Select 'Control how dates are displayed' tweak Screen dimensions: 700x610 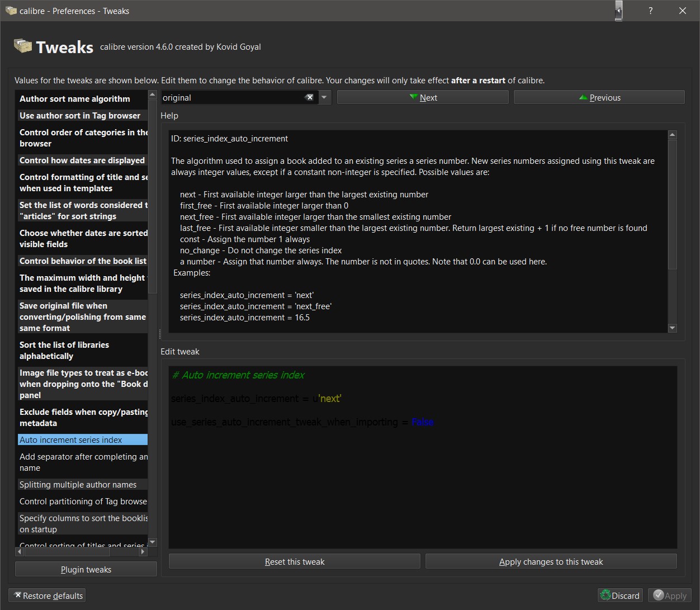(83, 160)
